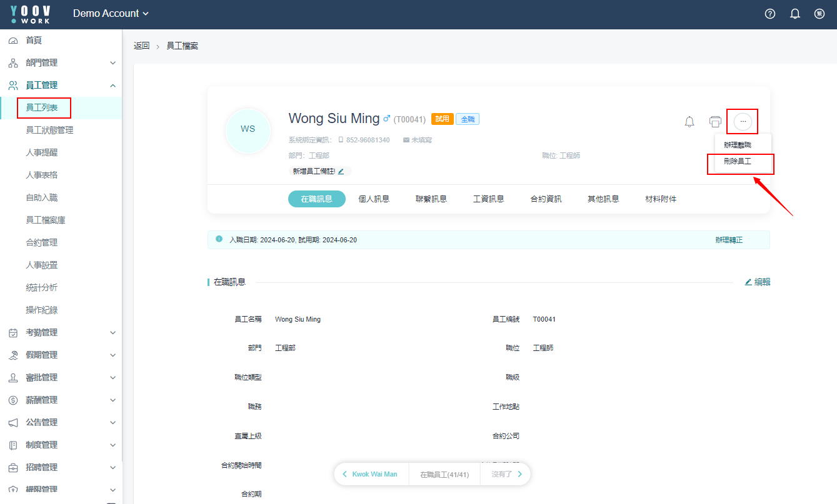The image size is (837, 504).
Task: Switch to the 合約資訊 tab
Action: click(546, 199)
